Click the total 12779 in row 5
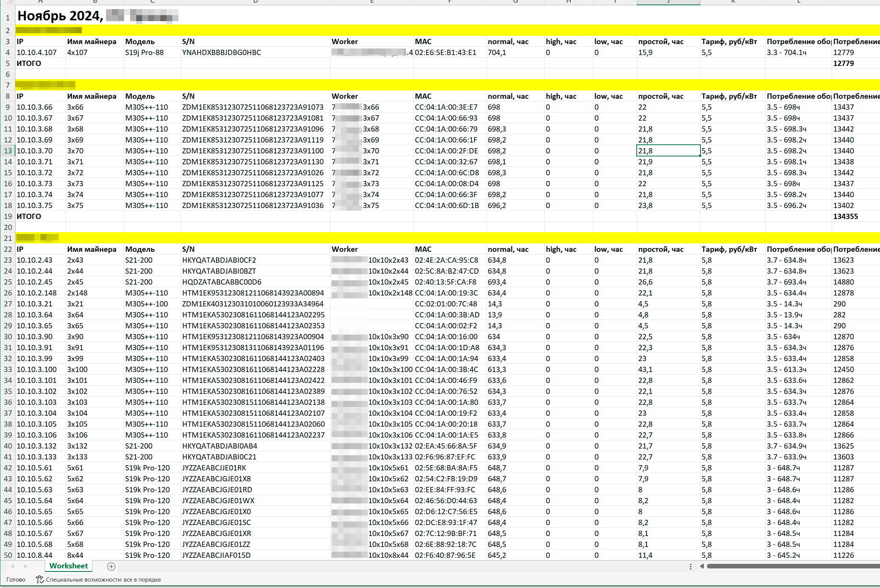Image resolution: width=880 pixels, height=588 pixels. coord(856,63)
